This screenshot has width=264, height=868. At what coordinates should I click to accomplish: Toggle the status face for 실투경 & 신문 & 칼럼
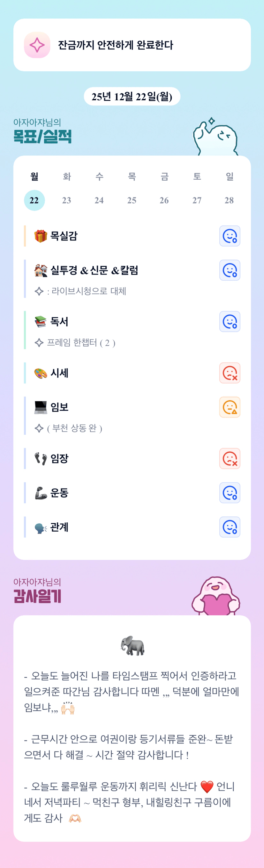tap(230, 270)
